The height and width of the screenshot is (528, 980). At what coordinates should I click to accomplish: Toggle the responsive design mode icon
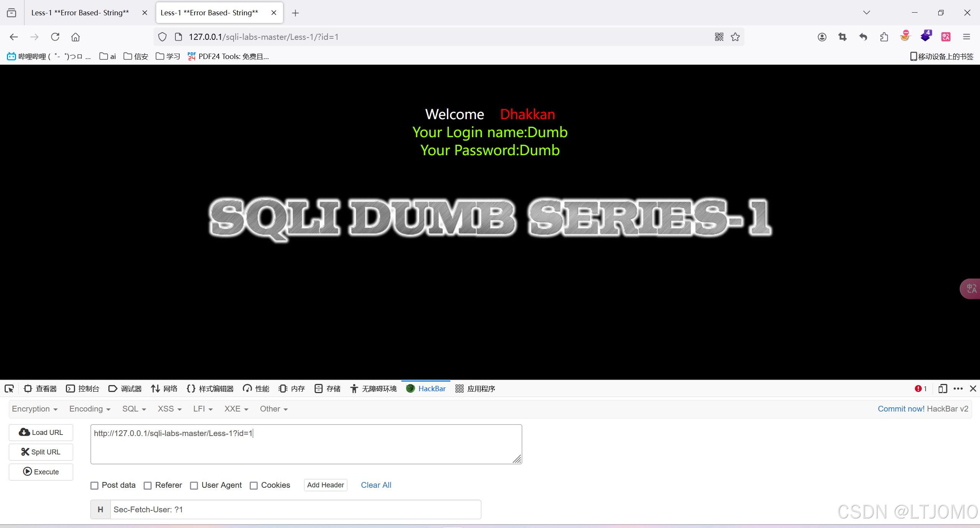[942, 389]
